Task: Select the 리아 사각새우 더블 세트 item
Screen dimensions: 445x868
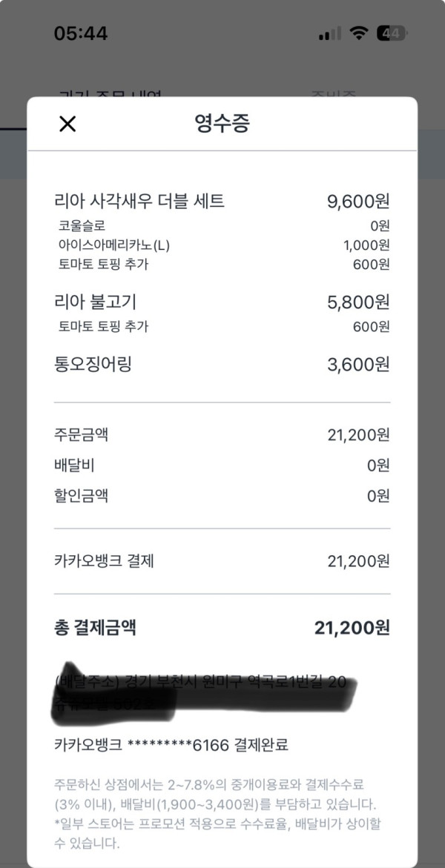Action: (139, 201)
